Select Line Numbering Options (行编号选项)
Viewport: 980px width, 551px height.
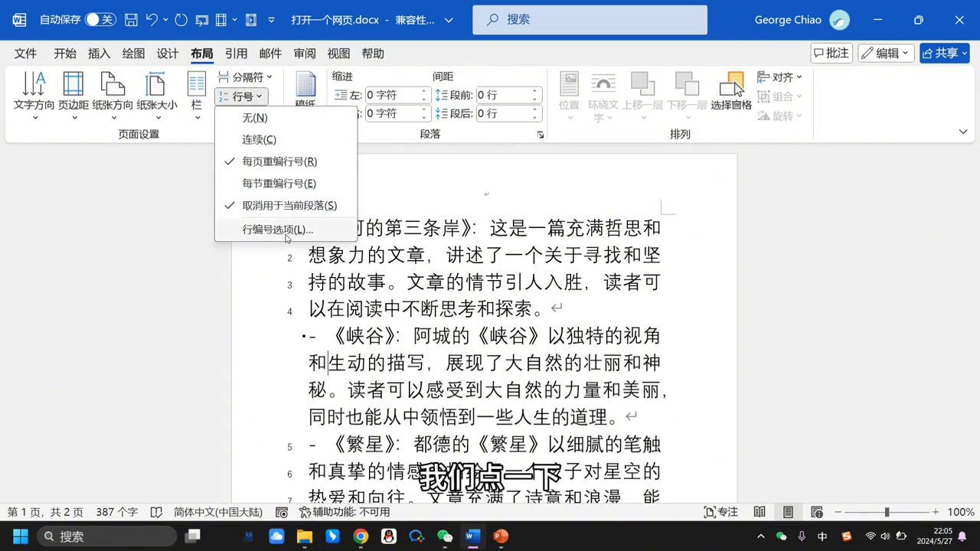coord(277,230)
